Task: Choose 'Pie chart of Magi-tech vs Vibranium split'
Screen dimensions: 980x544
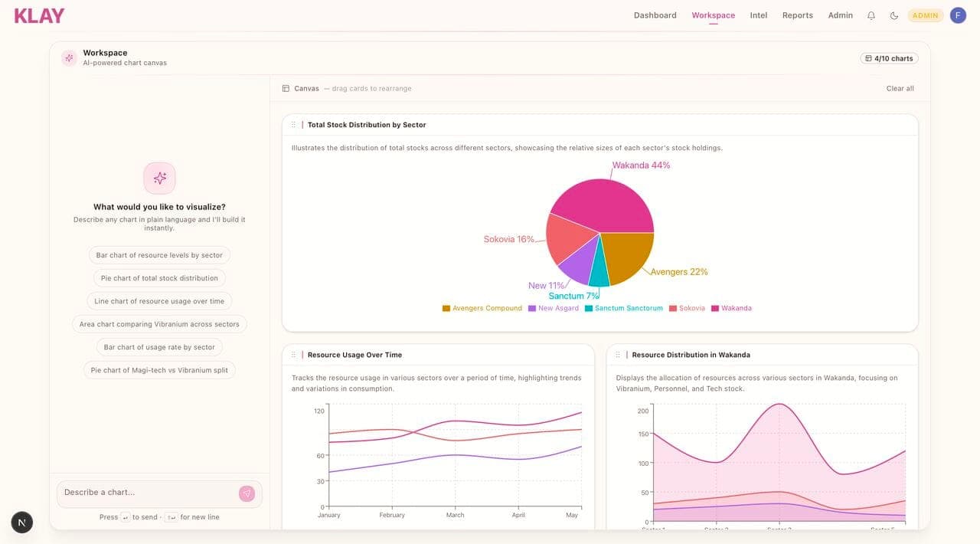Action: (159, 370)
